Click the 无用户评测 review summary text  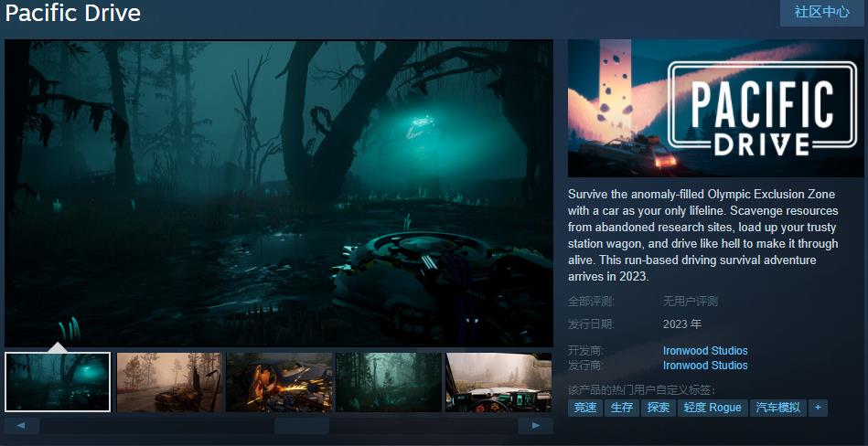(x=691, y=302)
